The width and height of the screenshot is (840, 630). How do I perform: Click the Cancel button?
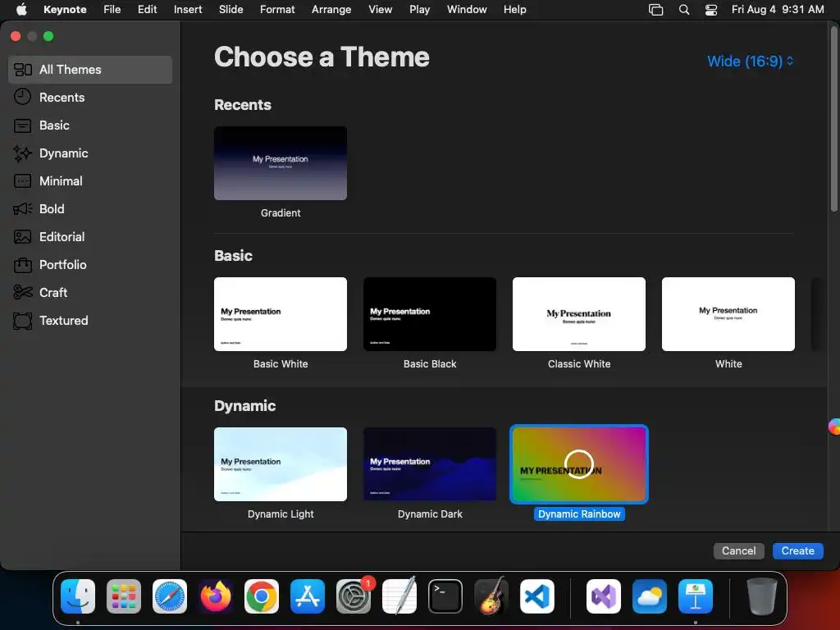point(739,550)
